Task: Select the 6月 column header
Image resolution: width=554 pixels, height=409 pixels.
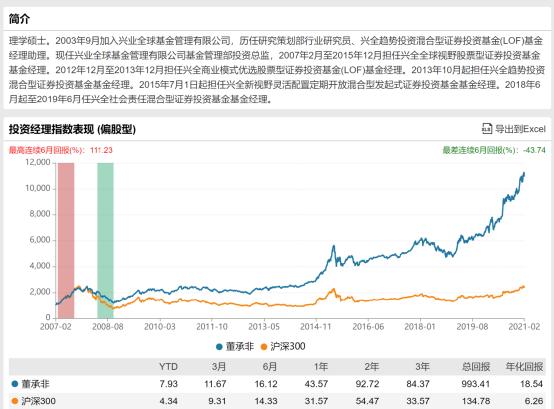Action: pos(270,367)
